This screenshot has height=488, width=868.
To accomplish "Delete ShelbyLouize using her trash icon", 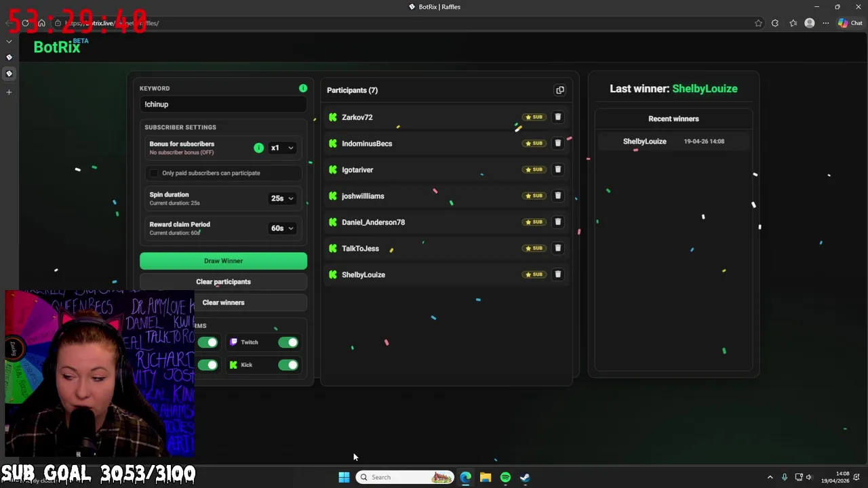I will point(558,274).
